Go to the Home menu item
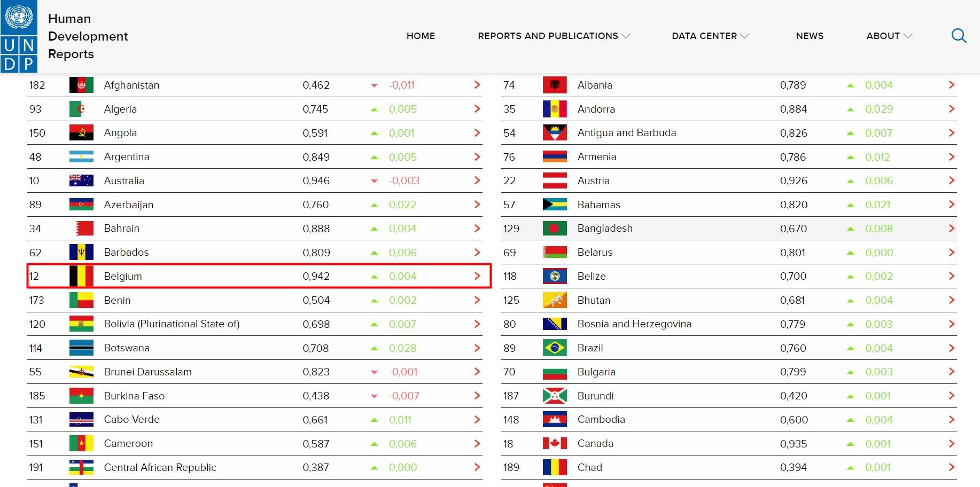Image resolution: width=980 pixels, height=487 pixels. 421,36
